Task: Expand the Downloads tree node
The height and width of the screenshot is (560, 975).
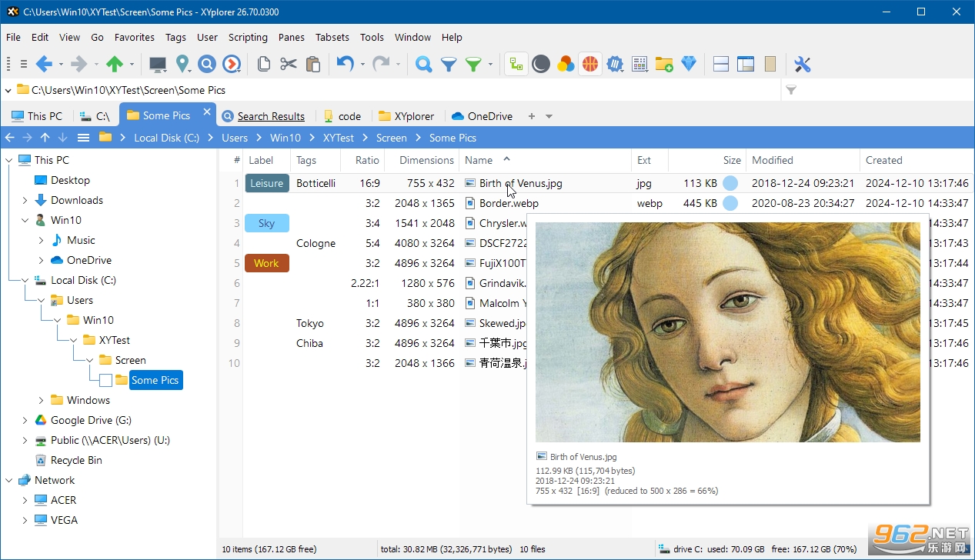Action: [25, 200]
